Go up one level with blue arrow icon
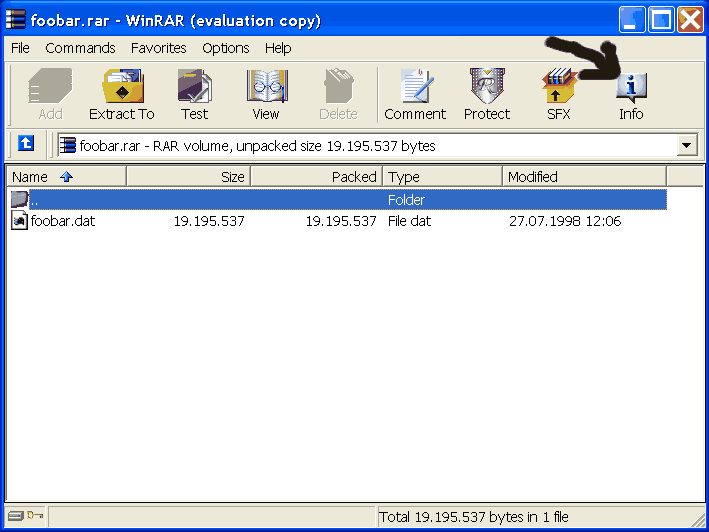The image size is (709, 532). point(26,143)
